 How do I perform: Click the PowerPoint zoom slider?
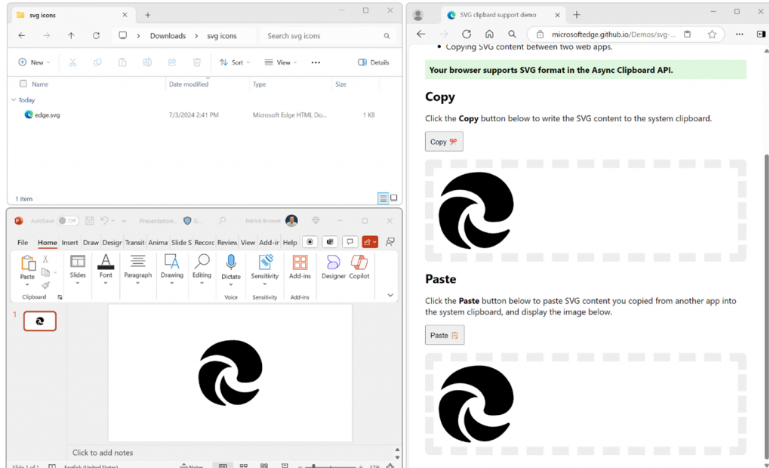(315, 465)
